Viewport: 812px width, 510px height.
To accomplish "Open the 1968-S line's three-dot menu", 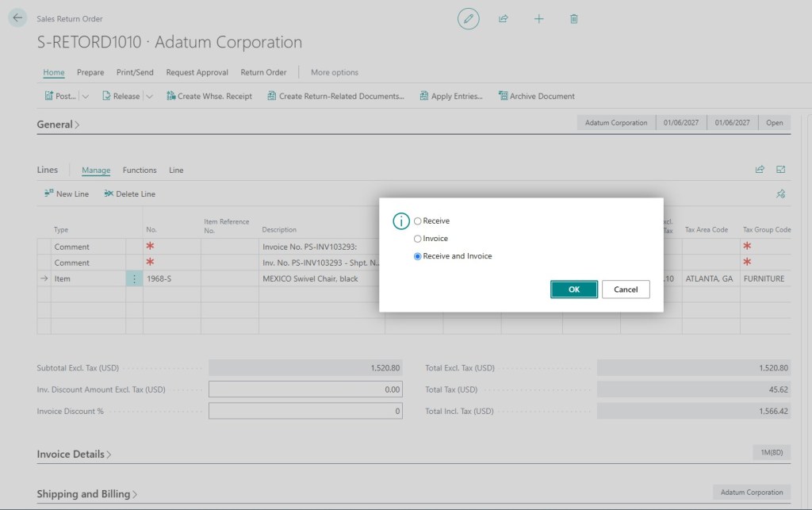I will pos(134,278).
